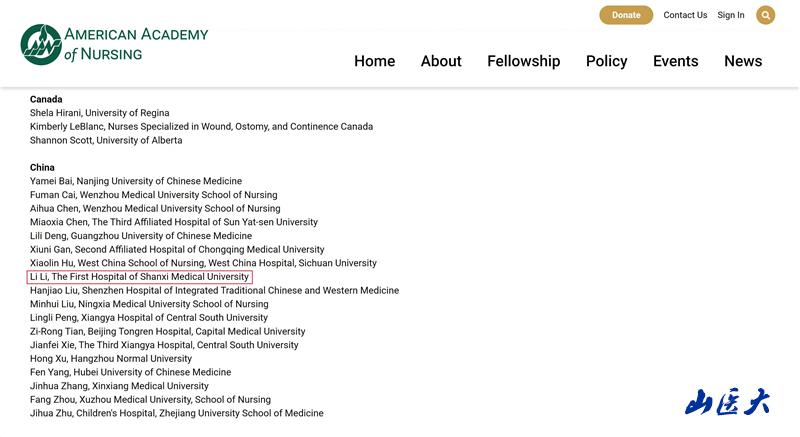The width and height of the screenshot is (800, 437).
Task: Click the highlighted Li Li Shanxi Medical entry
Action: point(139,277)
